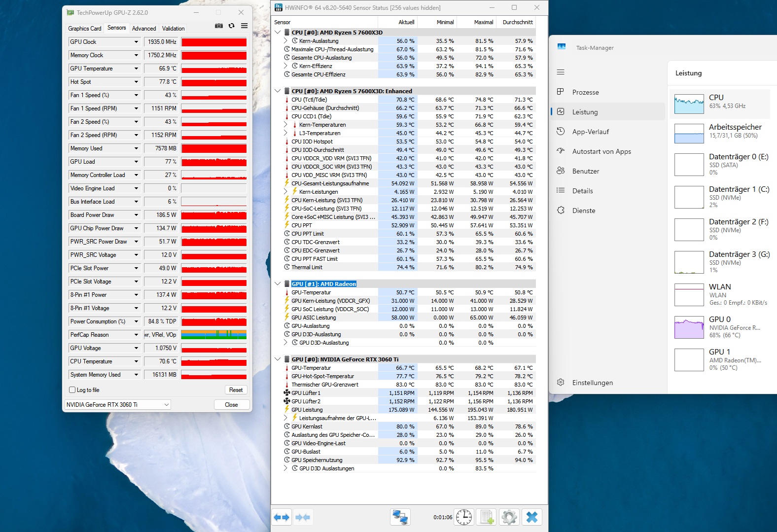Switch to Sensors tab in GPU-Z
The height and width of the screenshot is (532, 777).
[x=117, y=28]
